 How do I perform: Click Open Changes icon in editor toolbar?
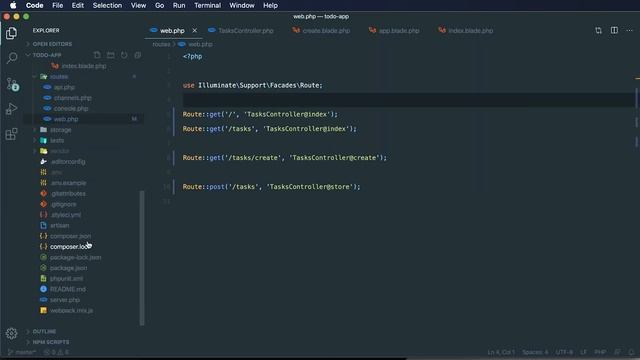(598, 31)
